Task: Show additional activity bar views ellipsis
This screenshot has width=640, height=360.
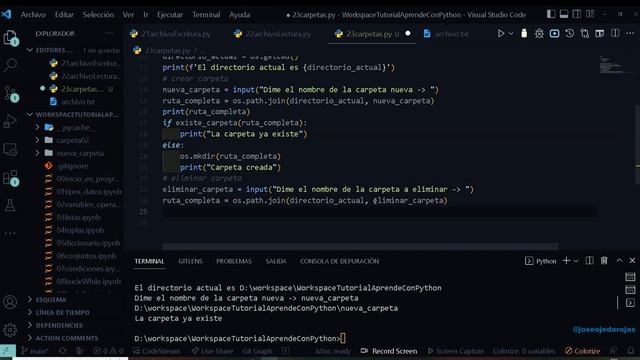Action: 10,233
